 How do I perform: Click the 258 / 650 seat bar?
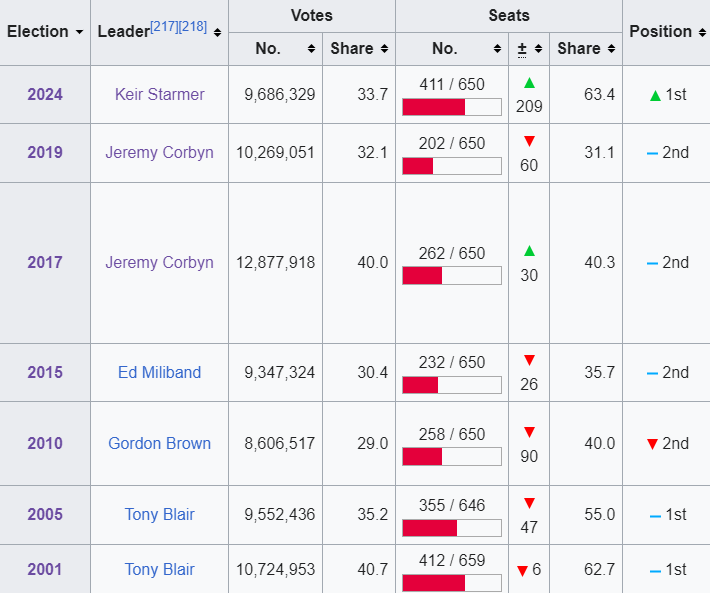pyautogui.click(x=452, y=457)
